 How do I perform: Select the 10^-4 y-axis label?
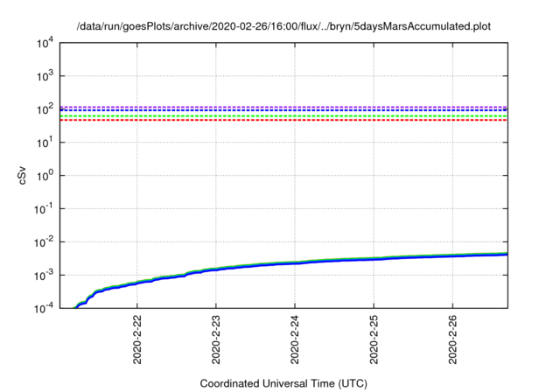(44, 308)
